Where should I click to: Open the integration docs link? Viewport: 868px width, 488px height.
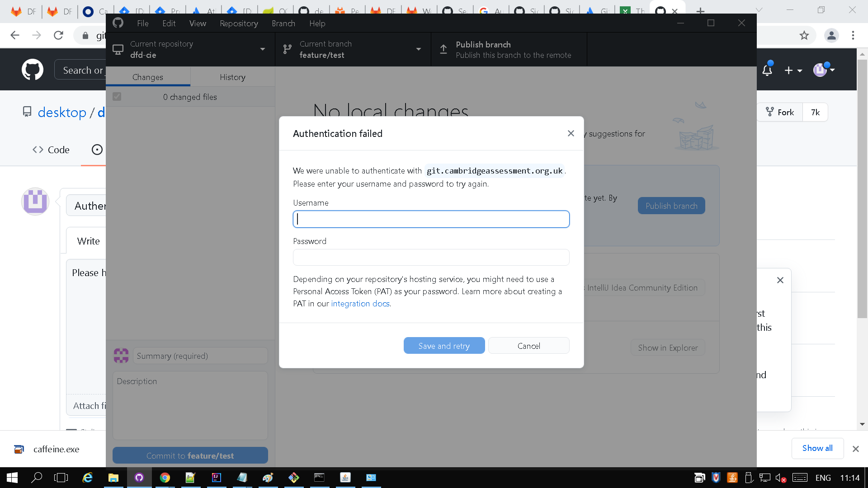click(360, 303)
